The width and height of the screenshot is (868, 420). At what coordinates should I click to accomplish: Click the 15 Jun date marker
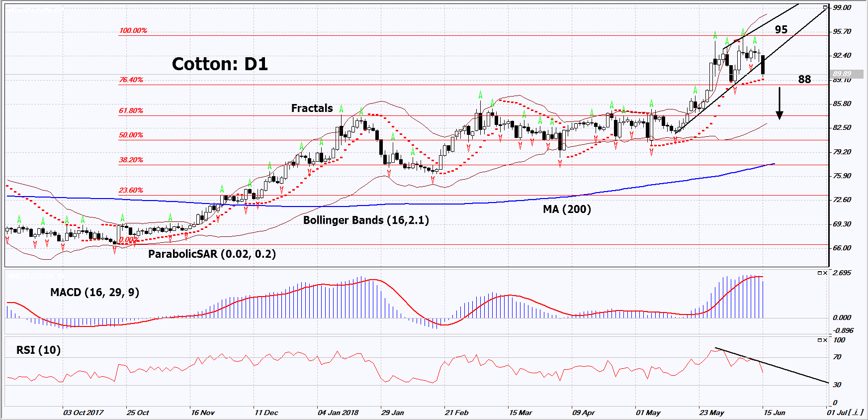click(x=774, y=413)
